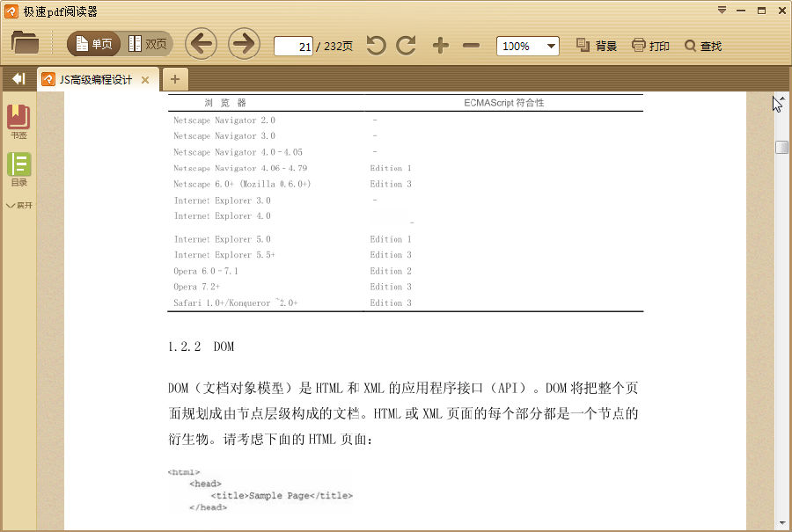Zoom out with the minus icon
This screenshot has height=532, width=792.
pos(471,46)
